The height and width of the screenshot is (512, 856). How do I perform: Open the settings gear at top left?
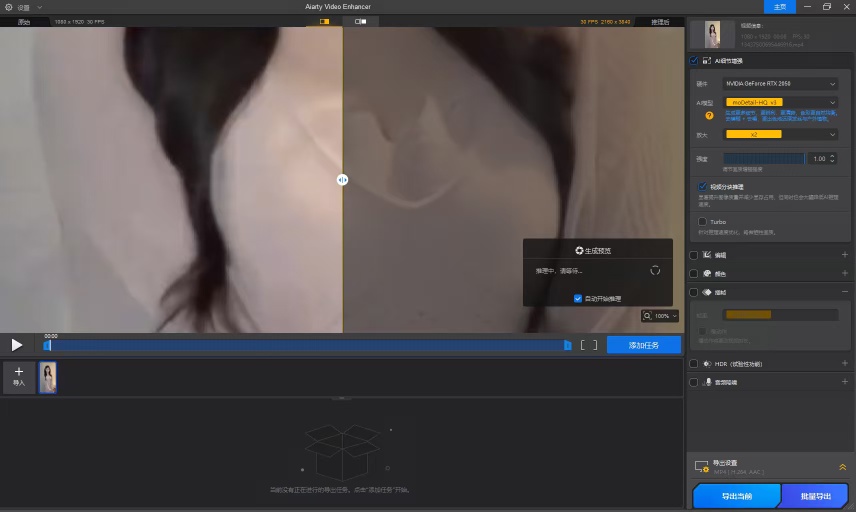9,7
